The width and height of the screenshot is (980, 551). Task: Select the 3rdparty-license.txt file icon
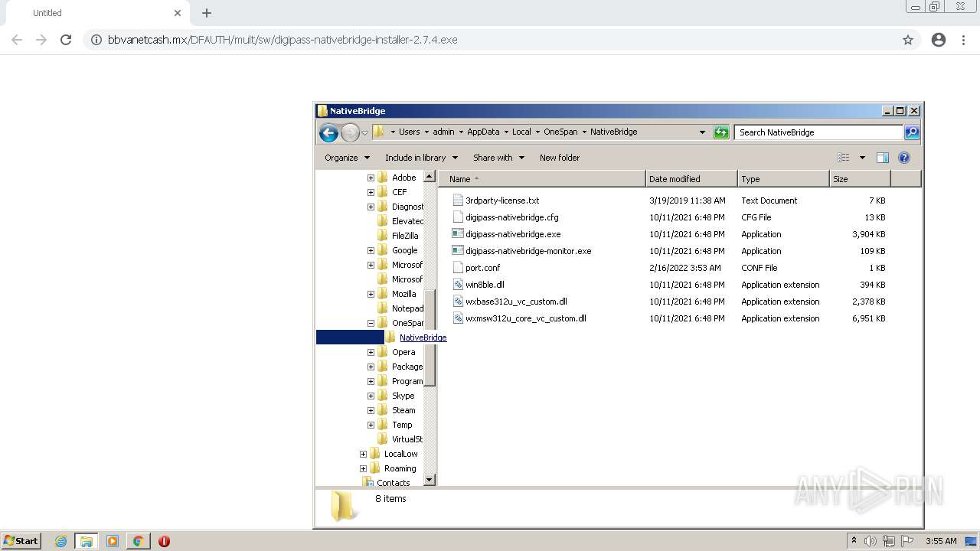point(458,201)
